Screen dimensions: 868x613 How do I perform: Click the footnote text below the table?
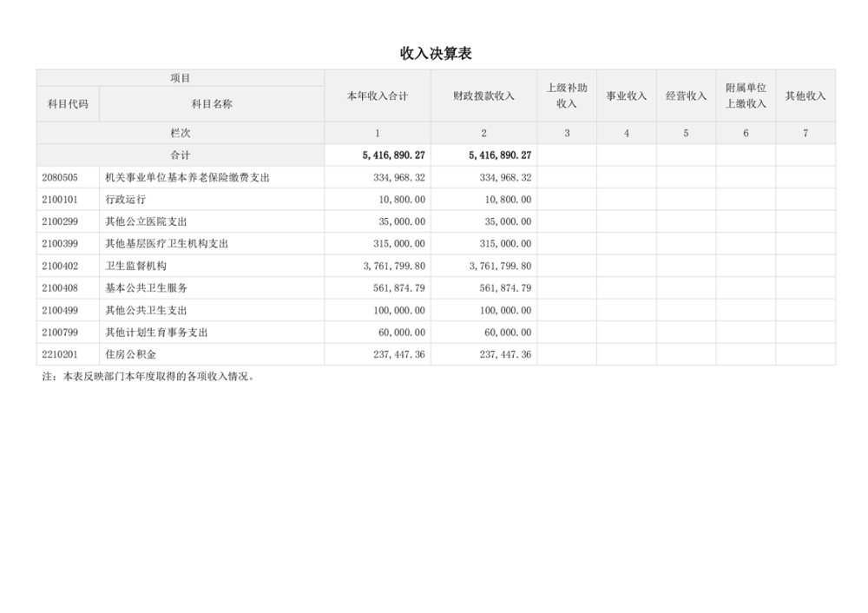(x=149, y=377)
